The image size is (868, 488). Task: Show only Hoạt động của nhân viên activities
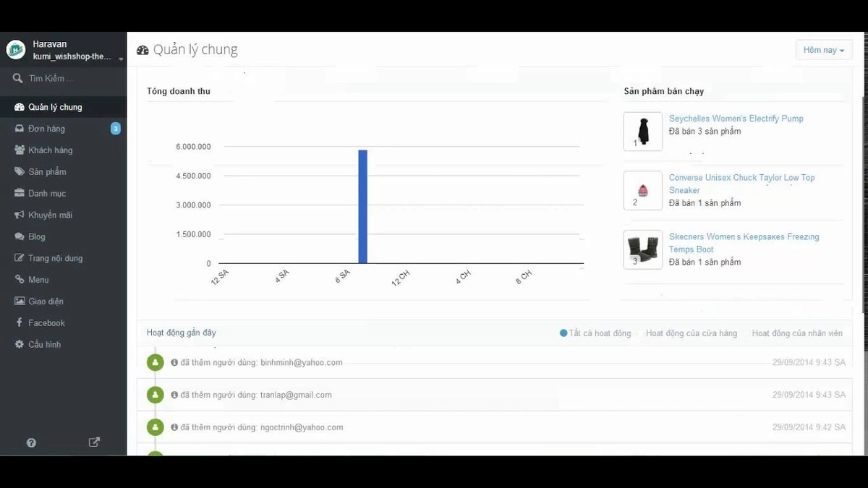click(x=796, y=333)
